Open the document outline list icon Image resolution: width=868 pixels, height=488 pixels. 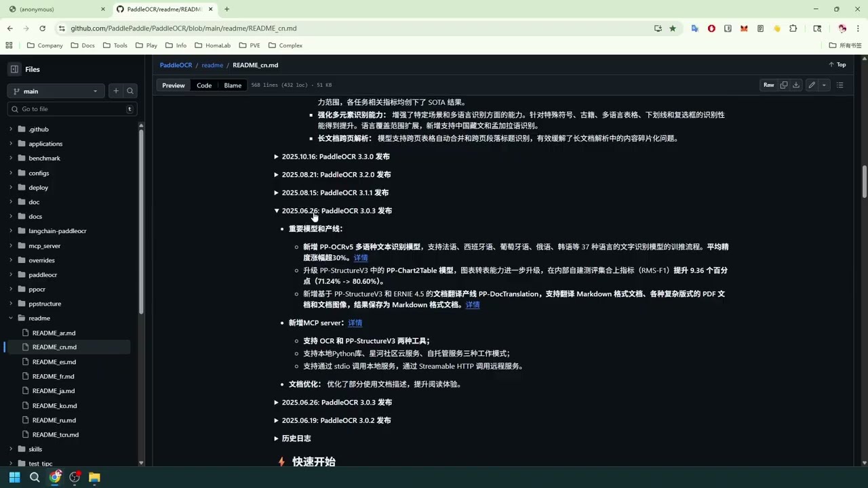(x=840, y=85)
